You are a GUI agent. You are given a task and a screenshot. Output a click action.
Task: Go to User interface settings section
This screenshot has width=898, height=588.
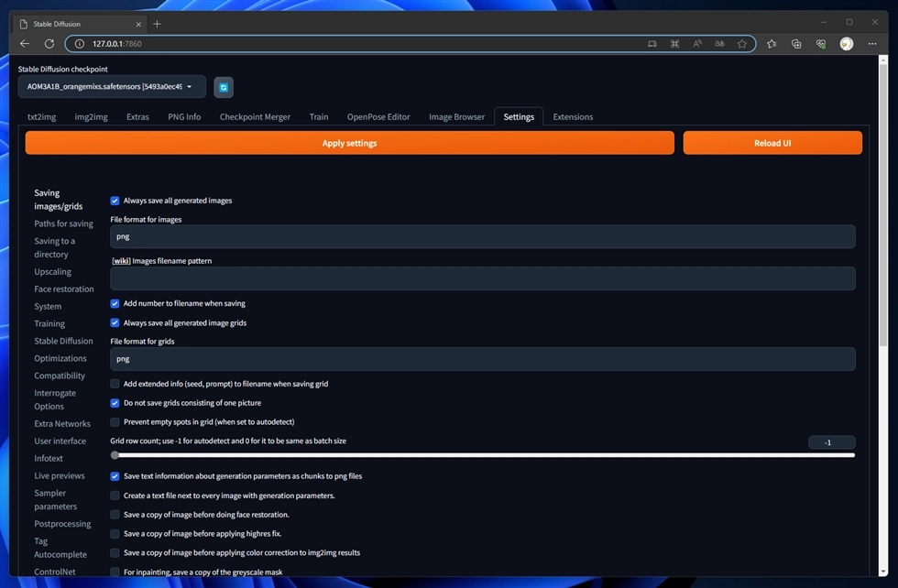point(60,441)
